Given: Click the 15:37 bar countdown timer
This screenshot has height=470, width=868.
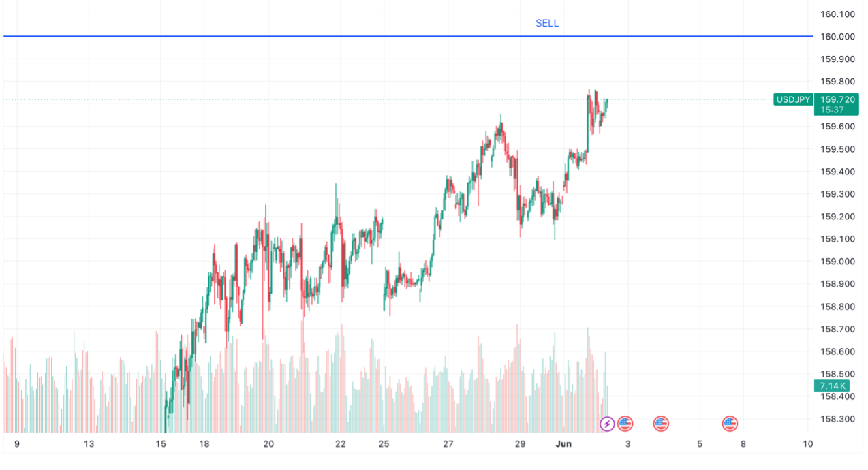Looking at the screenshot, I should [x=833, y=110].
